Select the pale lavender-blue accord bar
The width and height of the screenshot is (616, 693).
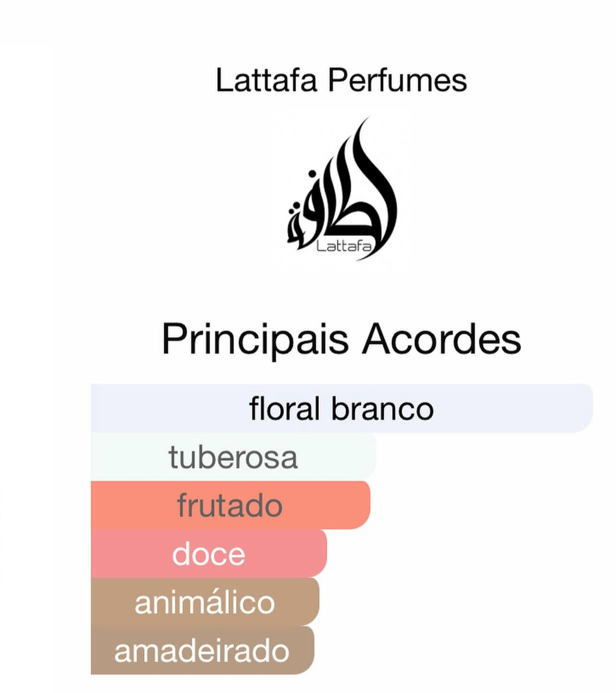[x=342, y=408]
